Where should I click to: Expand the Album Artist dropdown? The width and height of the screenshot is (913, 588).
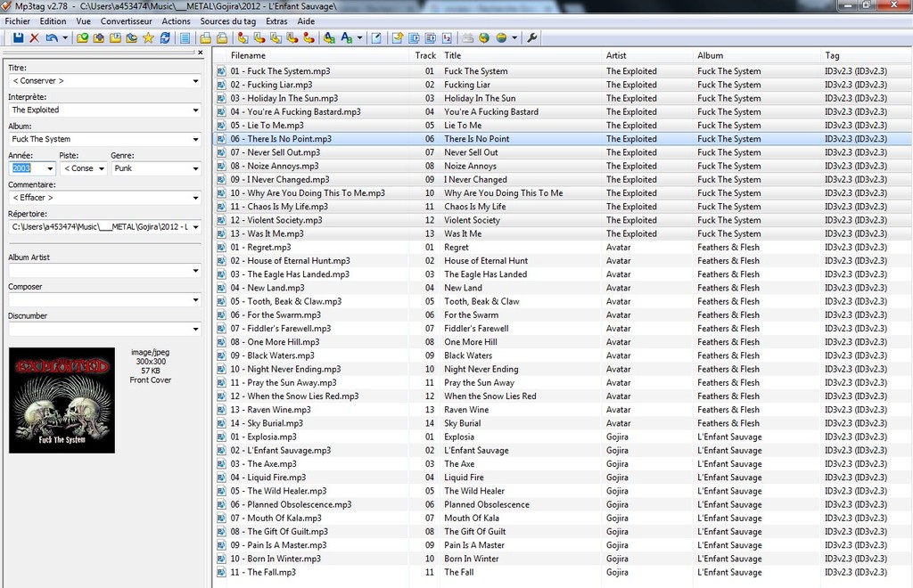coord(195,271)
